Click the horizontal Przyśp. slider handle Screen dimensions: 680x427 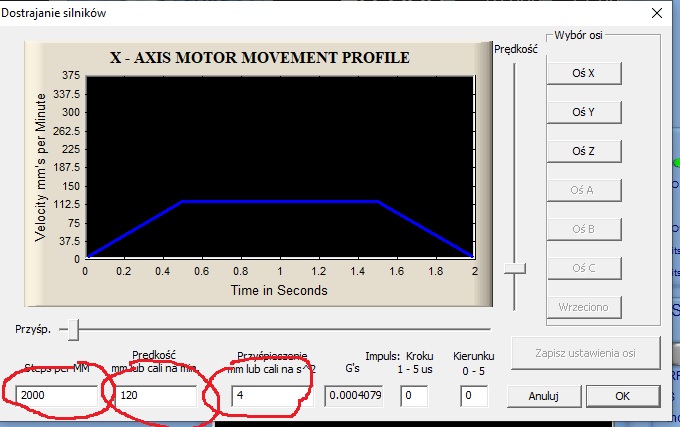pyautogui.click(x=73, y=330)
